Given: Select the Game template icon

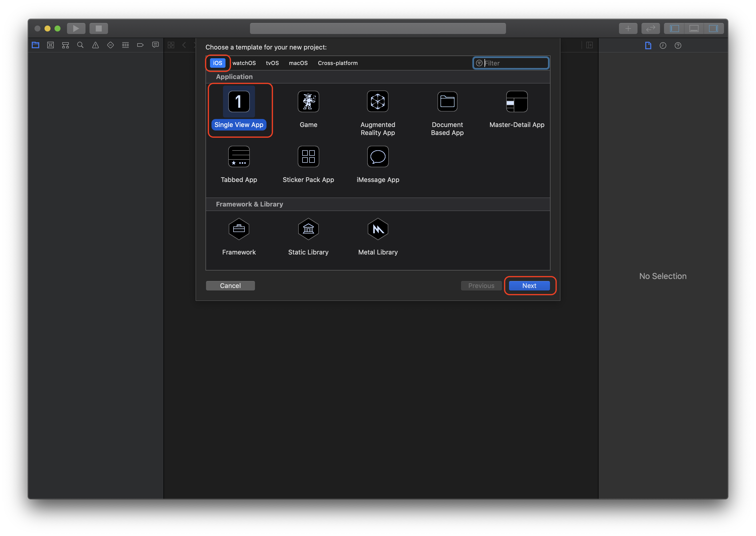Looking at the screenshot, I should point(308,102).
